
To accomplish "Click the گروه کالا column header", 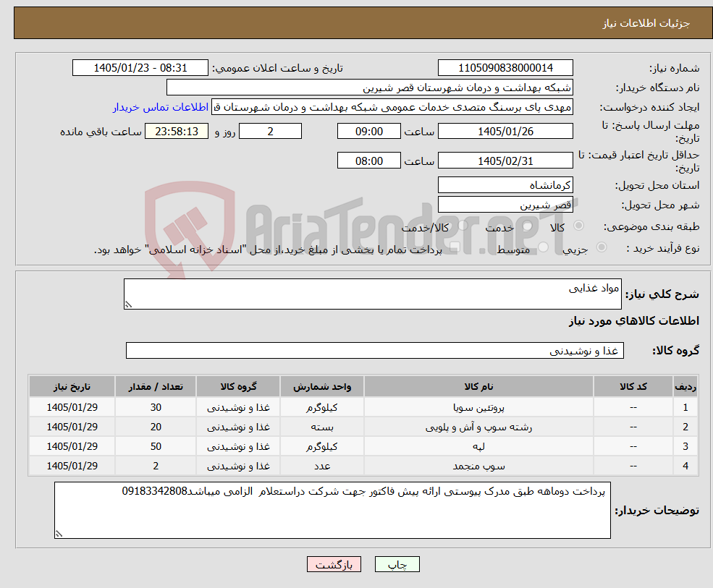I will 238,387.
